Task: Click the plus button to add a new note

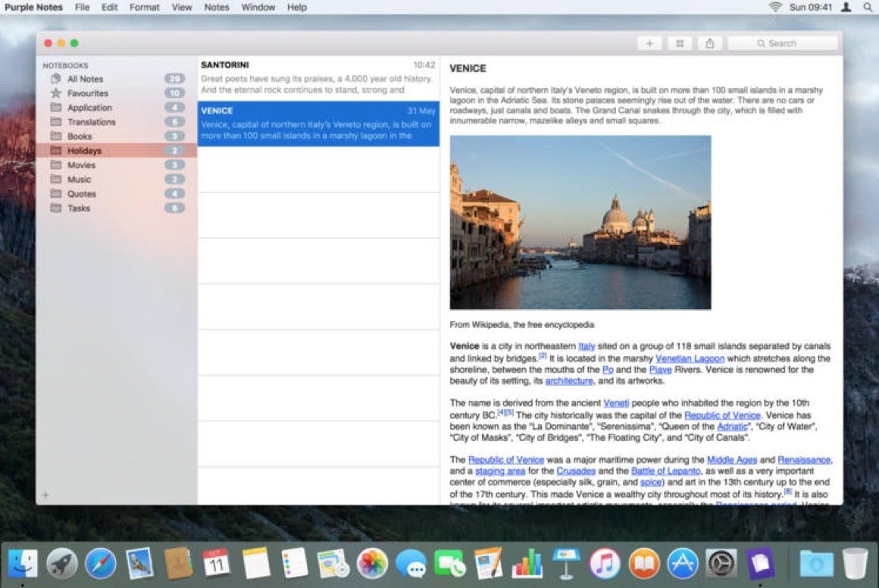Action: pyautogui.click(x=649, y=43)
